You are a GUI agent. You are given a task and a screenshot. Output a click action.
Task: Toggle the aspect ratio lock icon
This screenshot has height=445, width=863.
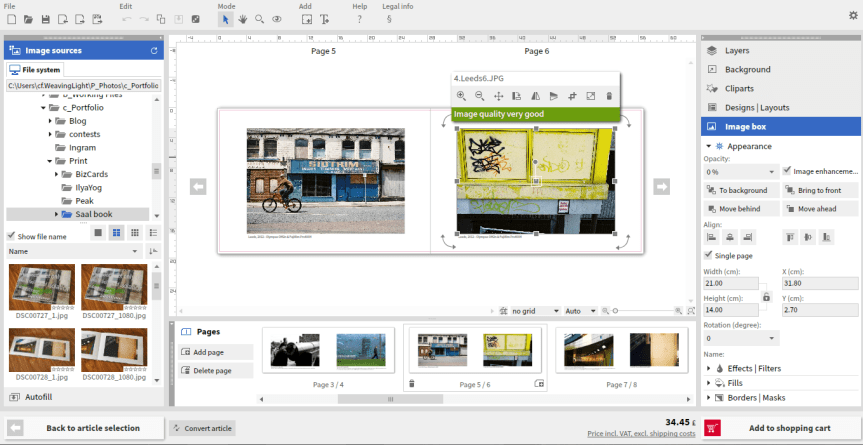(766, 297)
